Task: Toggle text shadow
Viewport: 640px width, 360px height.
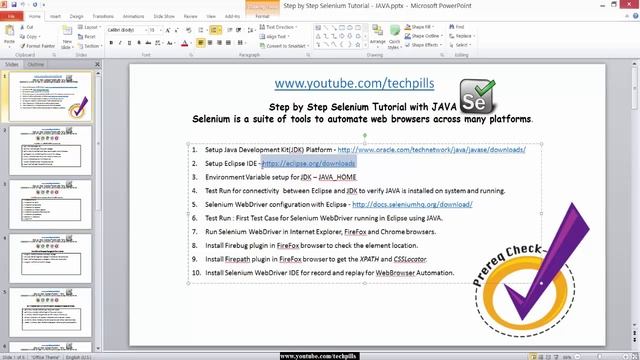Action: click(x=139, y=42)
